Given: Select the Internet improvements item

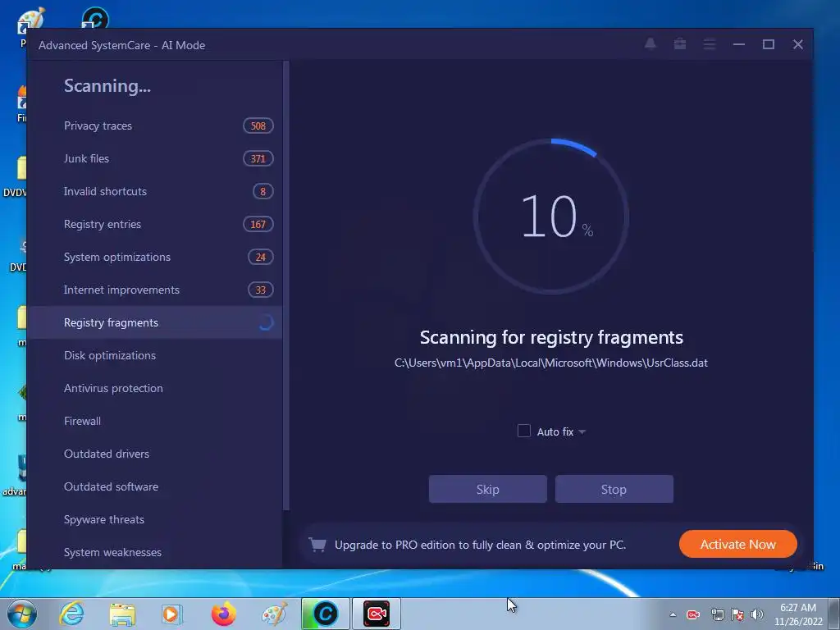Looking at the screenshot, I should pos(154,290).
